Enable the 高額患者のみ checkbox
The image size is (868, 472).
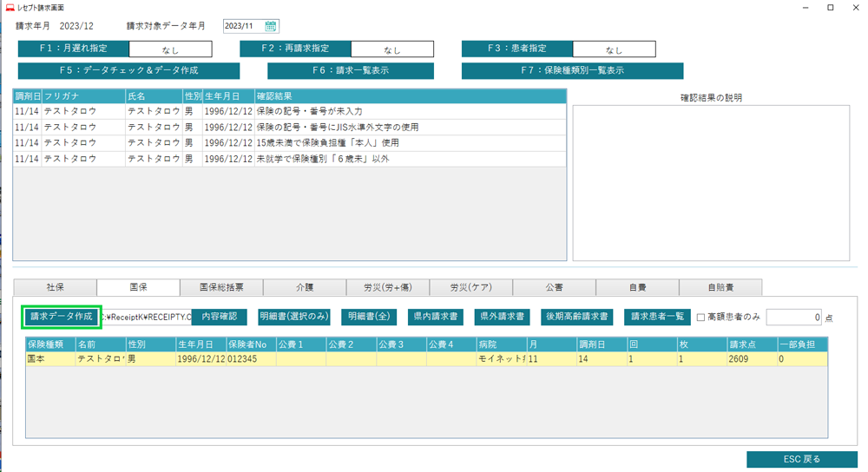pyautogui.click(x=701, y=318)
